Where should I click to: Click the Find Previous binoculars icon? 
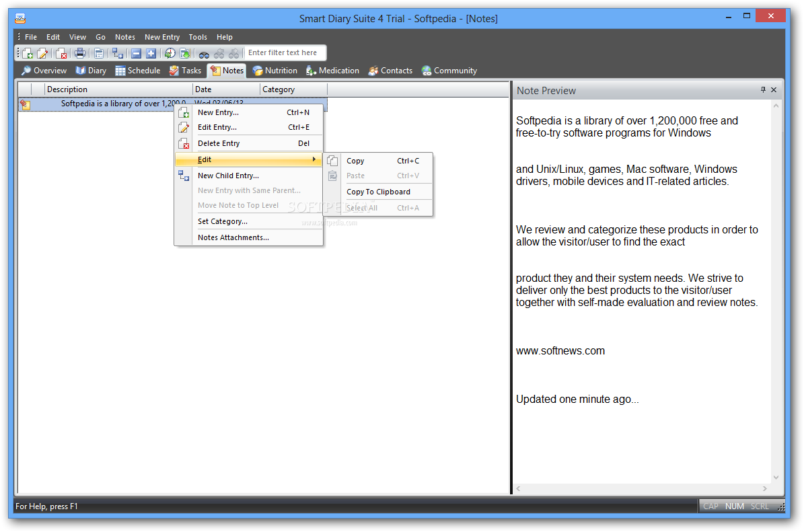[219, 54]
